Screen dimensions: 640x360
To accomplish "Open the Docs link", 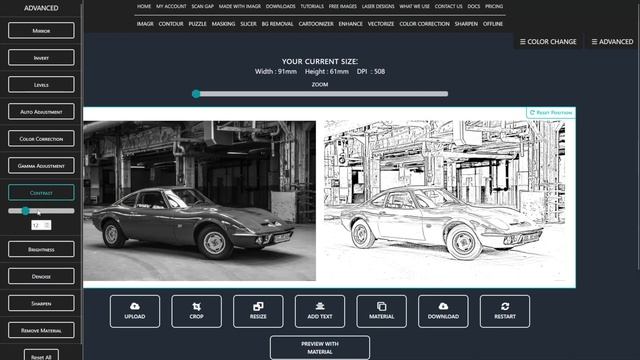I will 473,6.
